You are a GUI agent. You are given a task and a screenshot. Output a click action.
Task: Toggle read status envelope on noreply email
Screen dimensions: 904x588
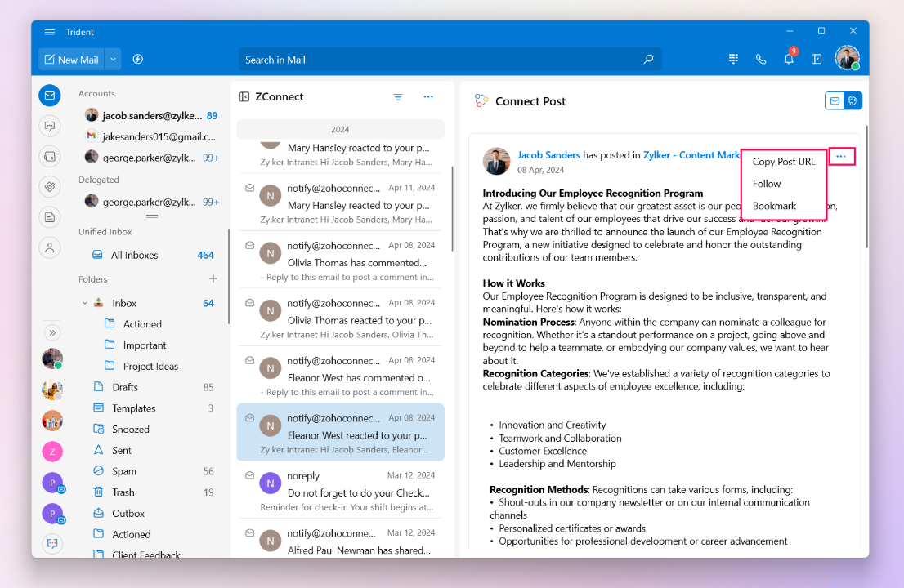(x=249, y=475)
